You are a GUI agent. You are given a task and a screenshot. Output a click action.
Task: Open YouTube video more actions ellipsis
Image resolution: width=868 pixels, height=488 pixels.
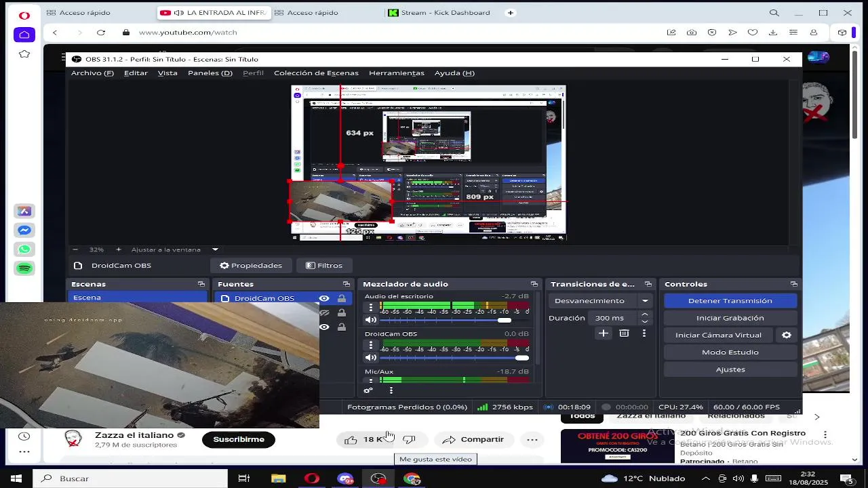(532, 439)
